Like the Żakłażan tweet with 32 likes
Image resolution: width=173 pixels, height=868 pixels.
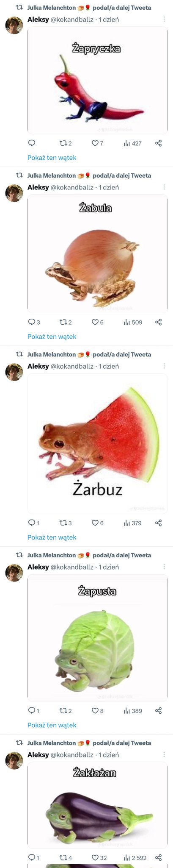(x=99, y=857)
